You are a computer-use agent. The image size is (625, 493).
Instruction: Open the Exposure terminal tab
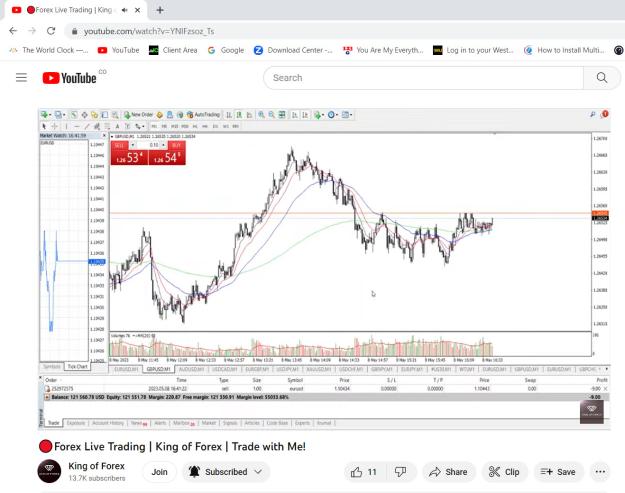pyautogui.click(x=76, y=423)
